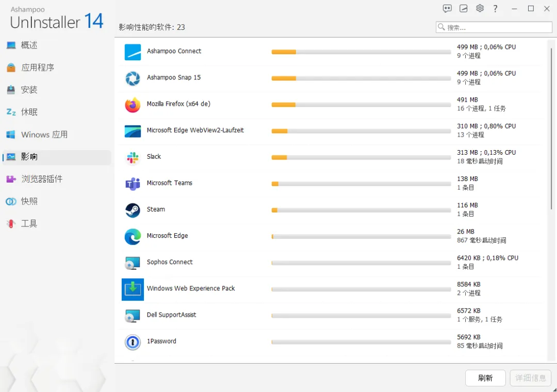This screenshot has height=392, width=557.
Task: Select Microsoft Edge WebView2-Laufzeit label
Action: coord(195,130)
